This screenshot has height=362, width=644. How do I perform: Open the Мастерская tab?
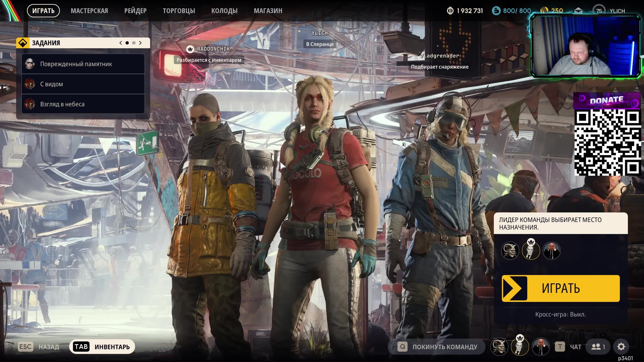[x=89, y=11]
